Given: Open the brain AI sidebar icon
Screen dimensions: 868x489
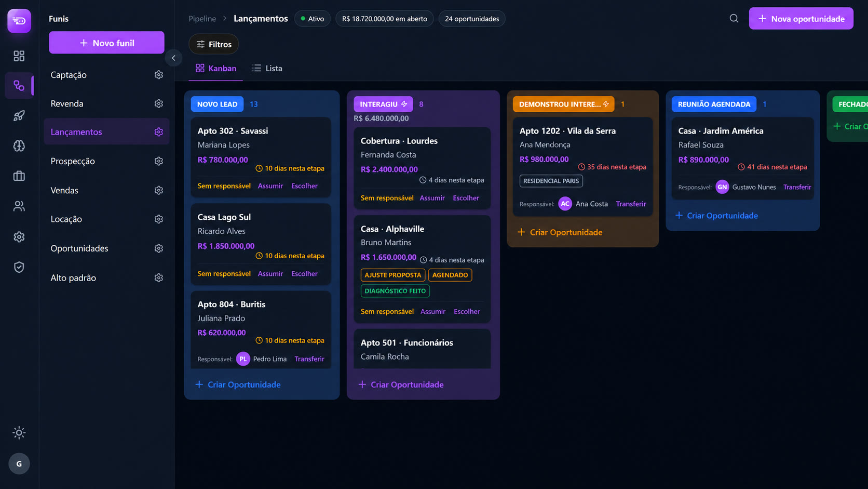Looking at the screenshot, I should coord(19,146).
